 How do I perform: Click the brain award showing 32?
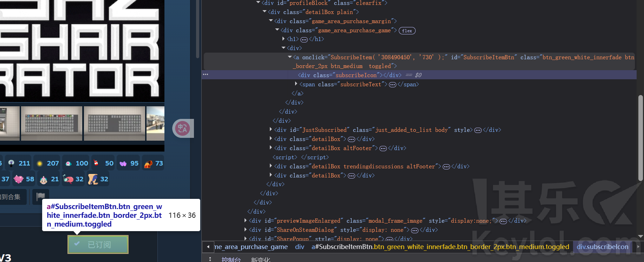[x=73, y=179]
